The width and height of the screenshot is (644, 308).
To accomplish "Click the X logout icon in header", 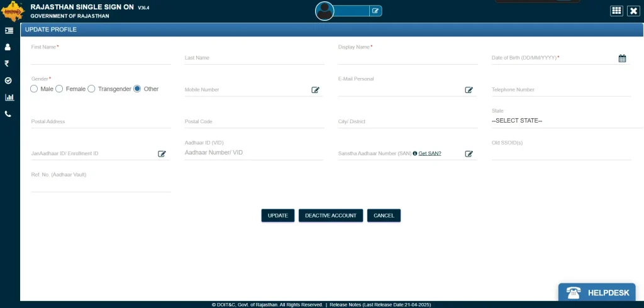I will (x=634, y=11).
